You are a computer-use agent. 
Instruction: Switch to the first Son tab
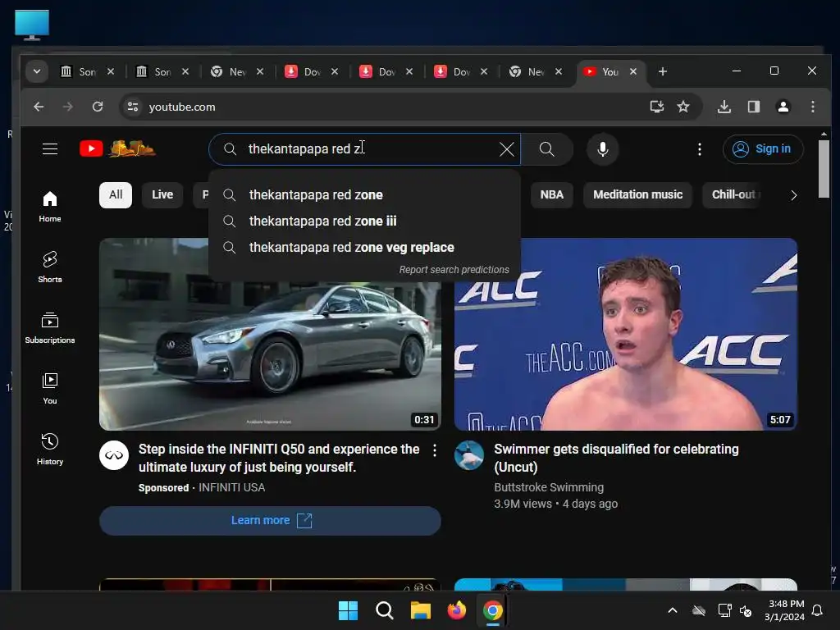coord(87,71)
